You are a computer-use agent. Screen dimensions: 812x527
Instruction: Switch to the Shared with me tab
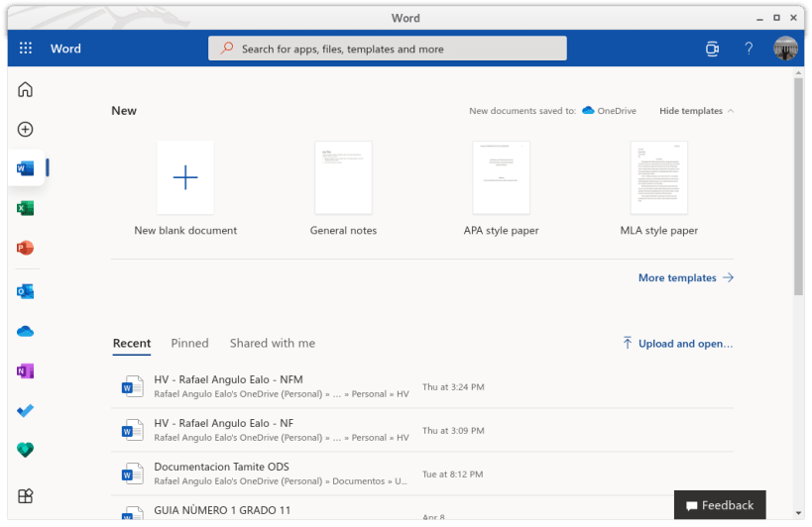[273, 344]
